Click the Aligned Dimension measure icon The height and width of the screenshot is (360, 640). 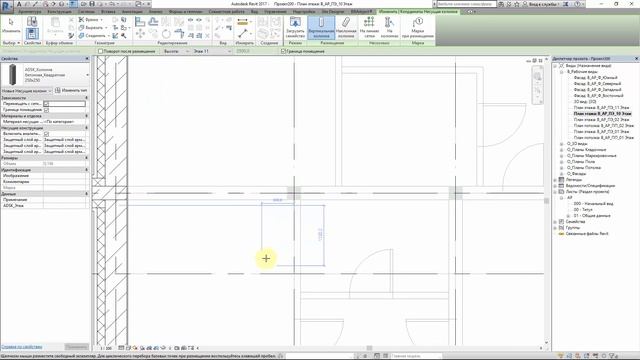click(x=242, y=22)
